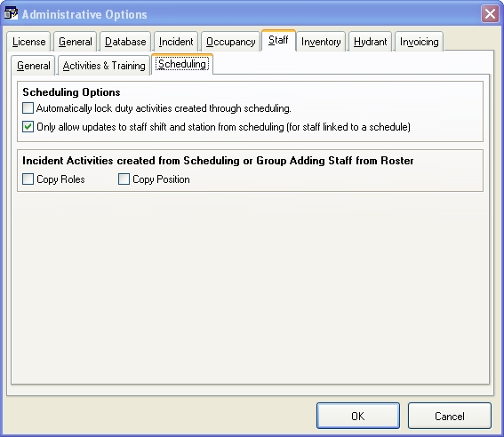Viewport: 504px width, 437px height.
Task: Close the Administrative Options dialog
Action: coord(490,14)
